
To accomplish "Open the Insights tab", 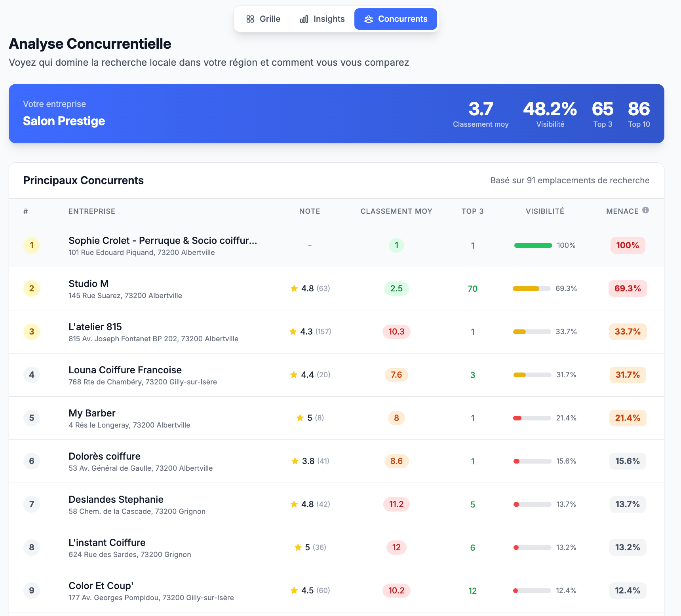I will (x=322, y=19).
